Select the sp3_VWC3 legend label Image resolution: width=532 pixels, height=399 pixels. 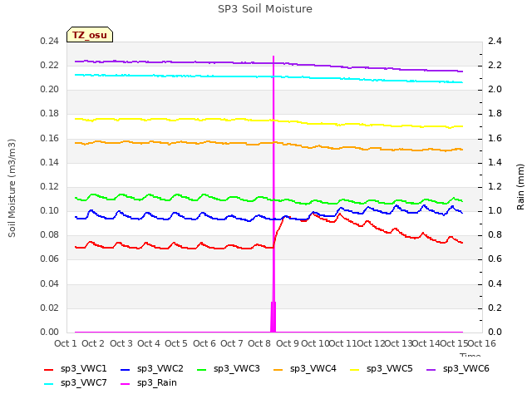[236, 368]
